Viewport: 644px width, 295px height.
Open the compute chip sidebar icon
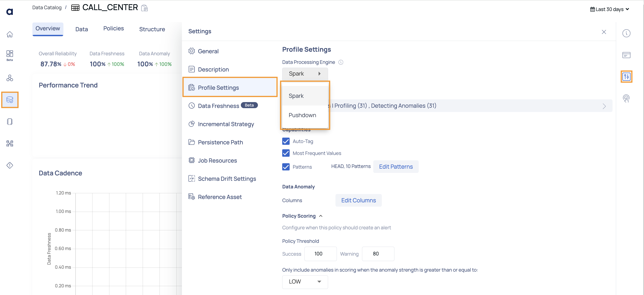10,121
